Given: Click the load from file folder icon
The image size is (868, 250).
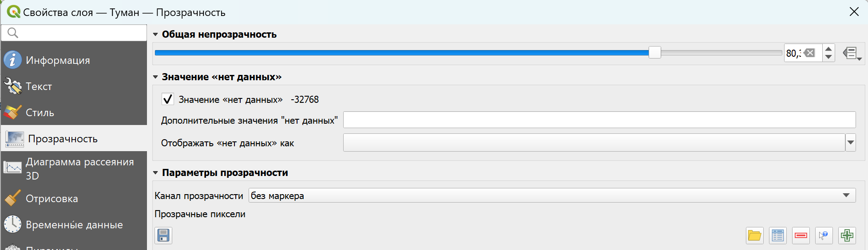Looking at the screenshot, I should [754, 235].
